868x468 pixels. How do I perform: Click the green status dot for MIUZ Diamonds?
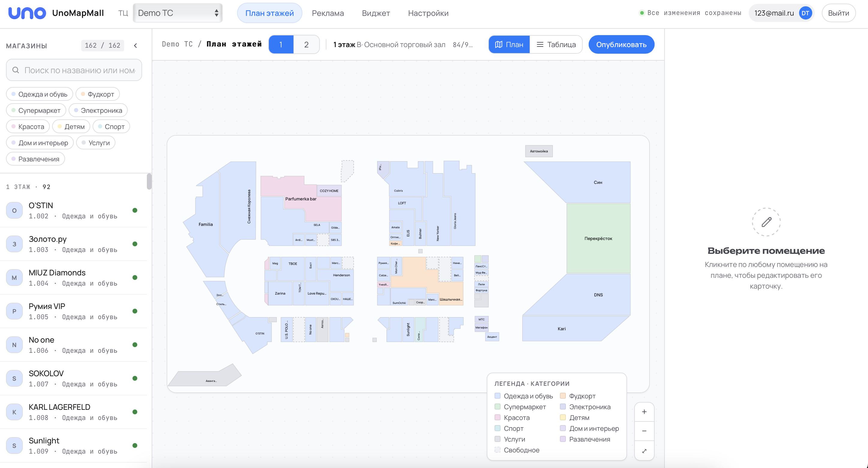point(135,277)
